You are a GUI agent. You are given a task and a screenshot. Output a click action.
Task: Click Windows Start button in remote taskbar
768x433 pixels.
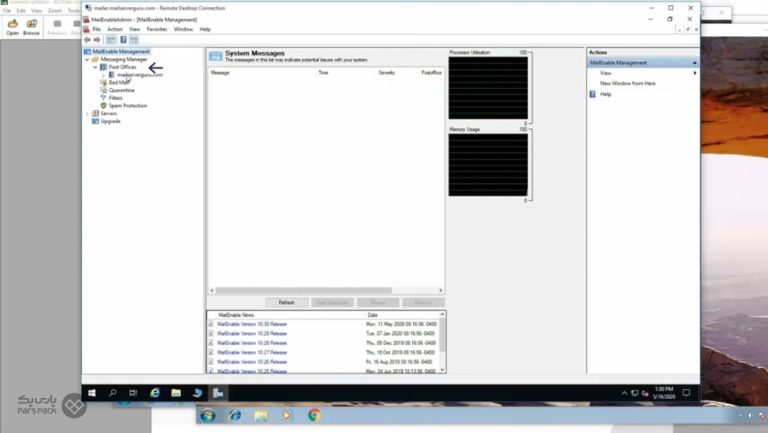pos(91,393)
